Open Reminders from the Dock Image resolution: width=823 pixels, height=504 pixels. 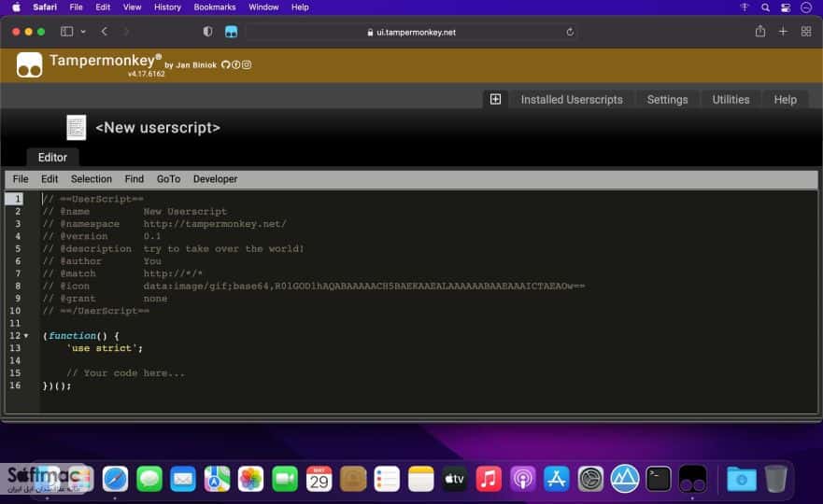[387, 479]
